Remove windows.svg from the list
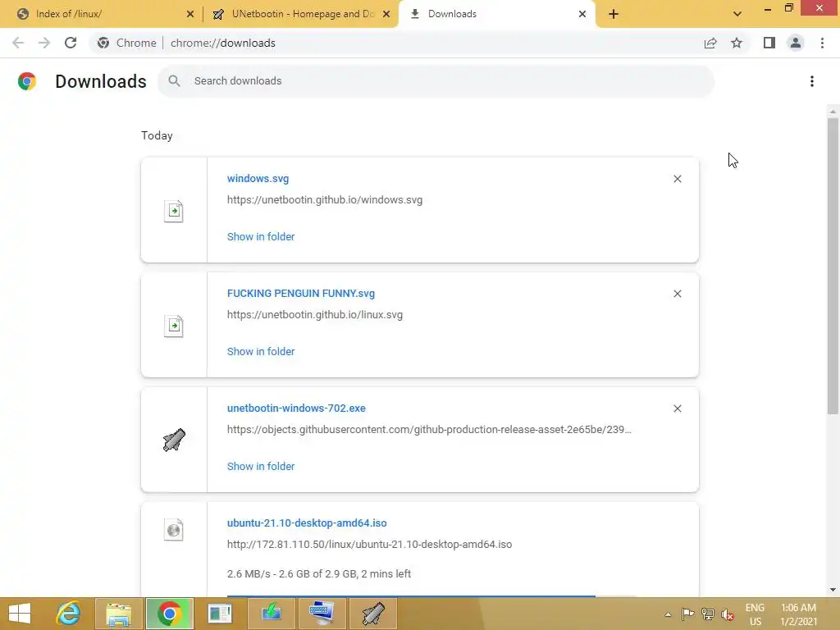This screenshot has height=630, width=840. (x=677, y=179)
